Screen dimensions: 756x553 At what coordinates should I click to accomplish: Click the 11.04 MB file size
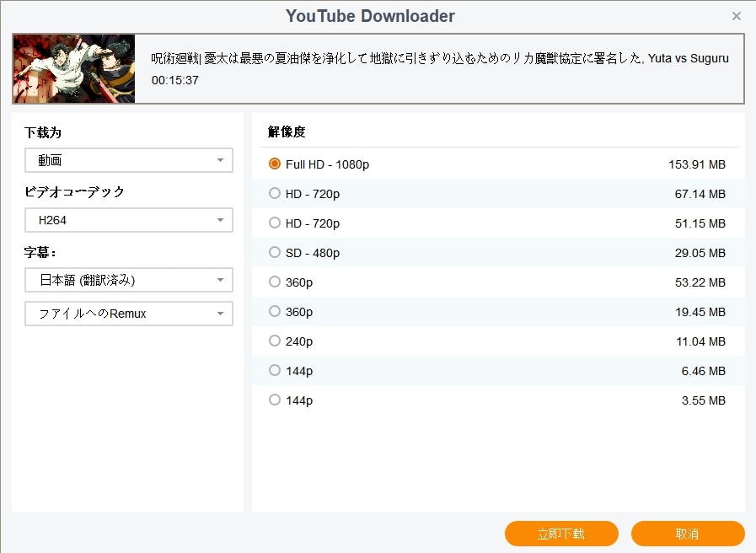(700, 341)
